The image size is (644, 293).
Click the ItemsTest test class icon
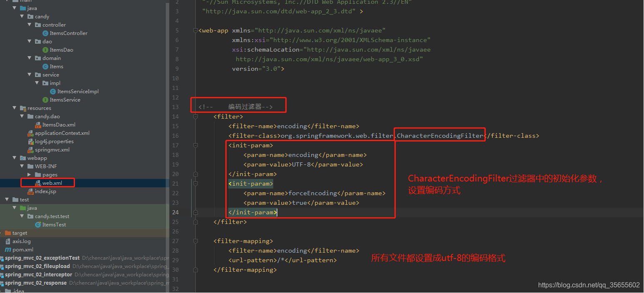[38, 225]
